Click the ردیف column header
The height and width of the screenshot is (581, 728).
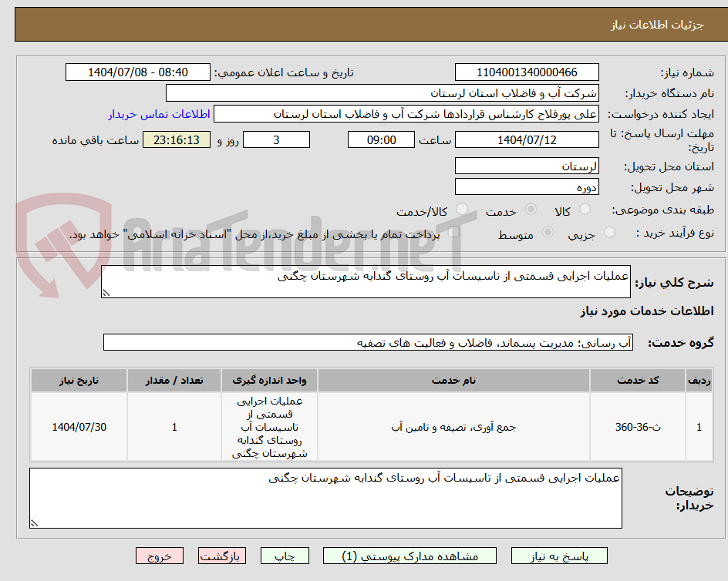699,381
